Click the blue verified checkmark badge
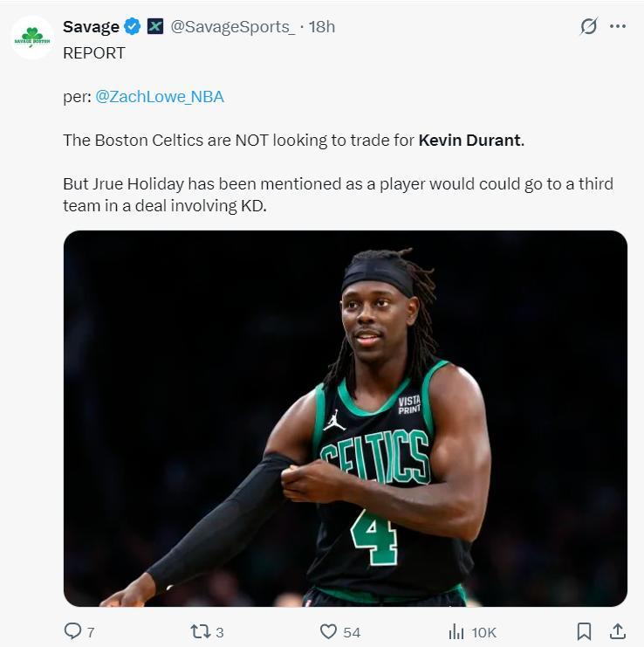 (x=133, y=26)
